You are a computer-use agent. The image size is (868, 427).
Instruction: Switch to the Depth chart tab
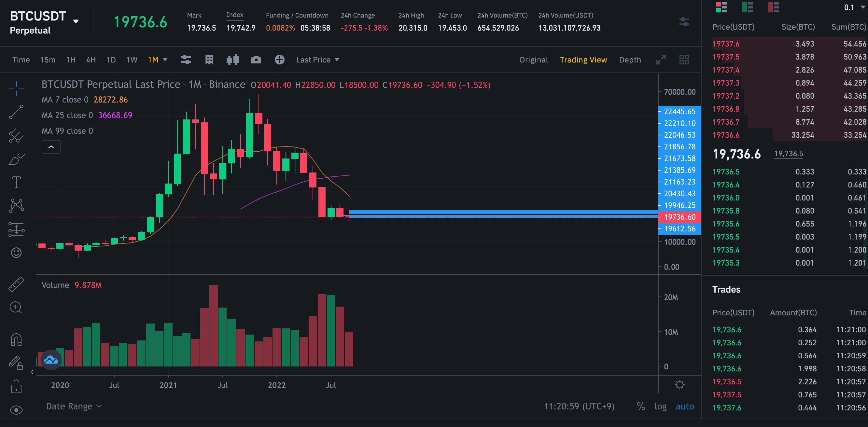(x=630, y=60)
